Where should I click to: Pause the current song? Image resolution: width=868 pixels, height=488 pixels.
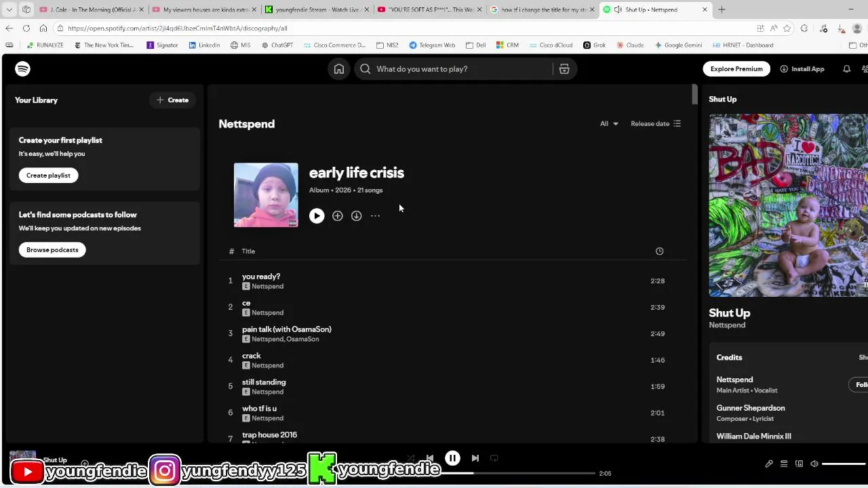[452, 458]
